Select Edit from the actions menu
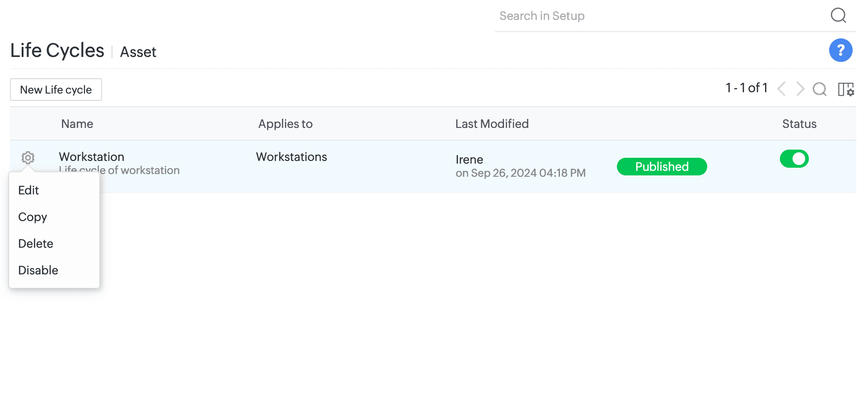 coord(28,190)
